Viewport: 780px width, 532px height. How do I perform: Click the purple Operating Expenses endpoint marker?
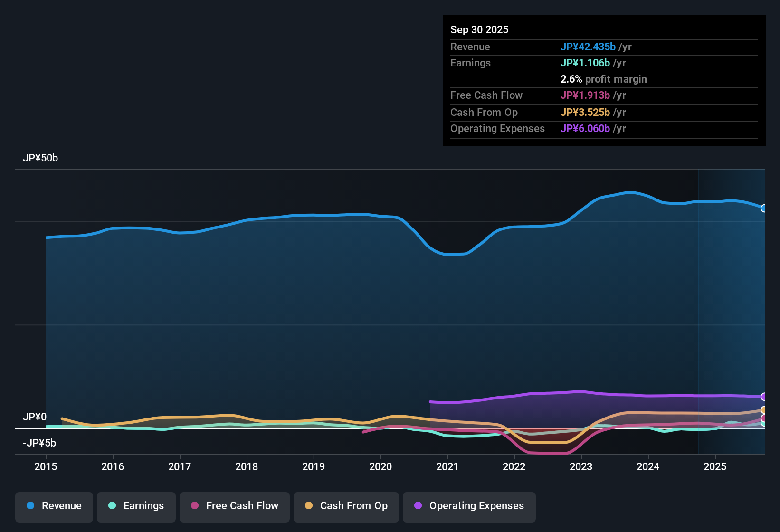(x=763, y=397)
